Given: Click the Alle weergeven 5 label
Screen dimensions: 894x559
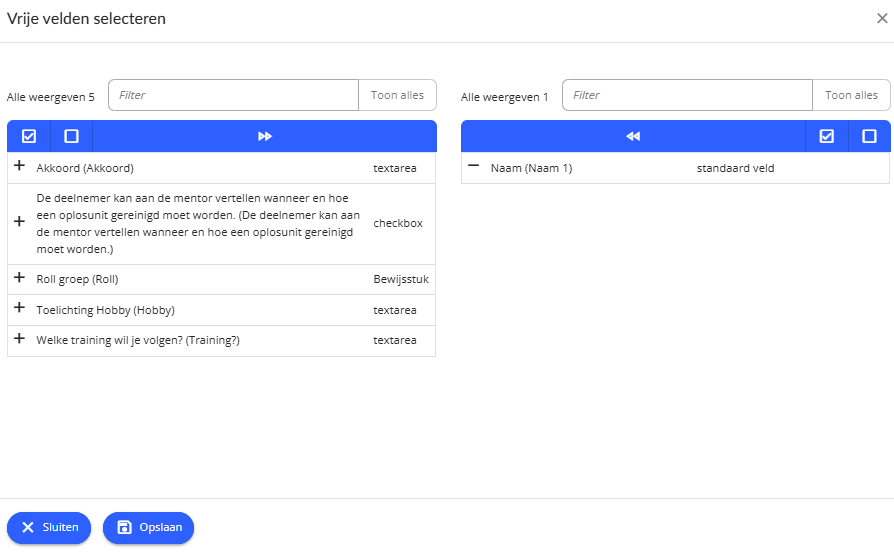Looking at the screenshot, I should (x=51, y=98).
